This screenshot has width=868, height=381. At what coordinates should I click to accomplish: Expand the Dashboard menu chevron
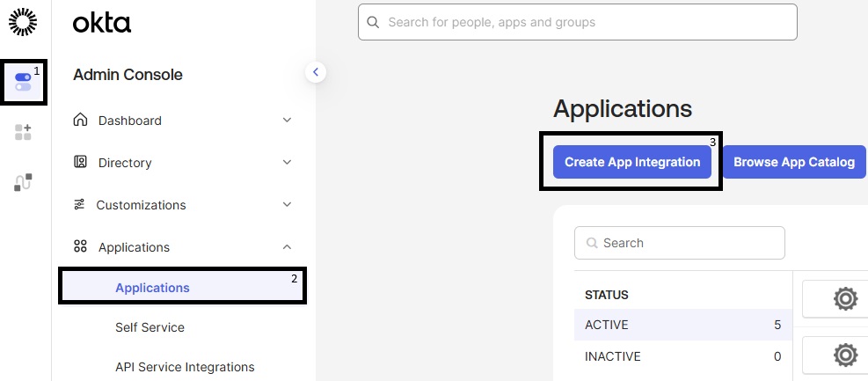[x=287, y=121]
